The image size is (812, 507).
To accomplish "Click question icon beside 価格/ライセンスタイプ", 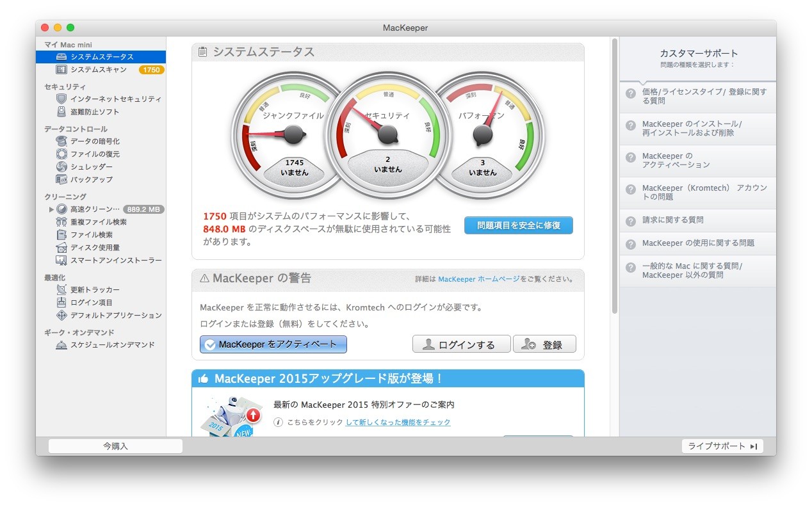I will [x=630, y=93].
